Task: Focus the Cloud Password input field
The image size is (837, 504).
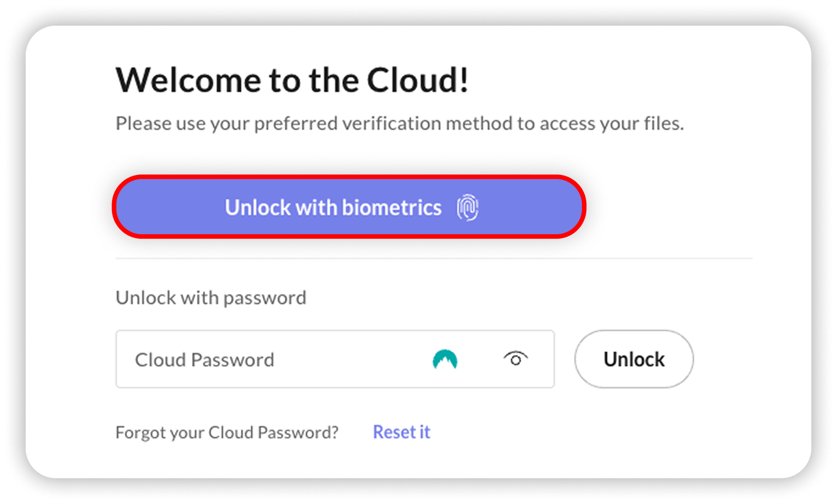Action: click(335, 359)
